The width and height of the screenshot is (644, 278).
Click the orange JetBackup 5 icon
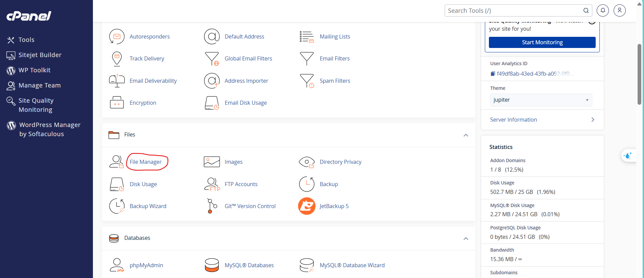point(307,206)
